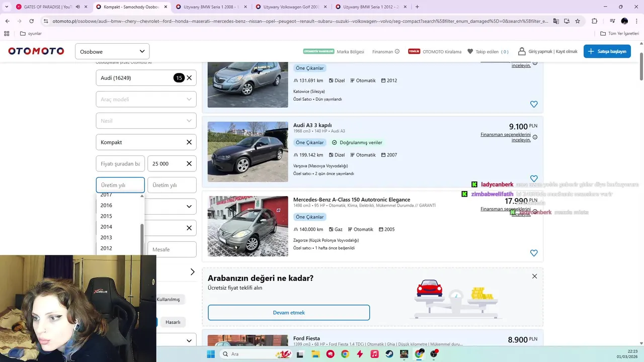Image resolution: width=644 pixels, height=362 pixels.
Task: Open the oyunlar bookmarks folder
Action: tap(31, 34)
